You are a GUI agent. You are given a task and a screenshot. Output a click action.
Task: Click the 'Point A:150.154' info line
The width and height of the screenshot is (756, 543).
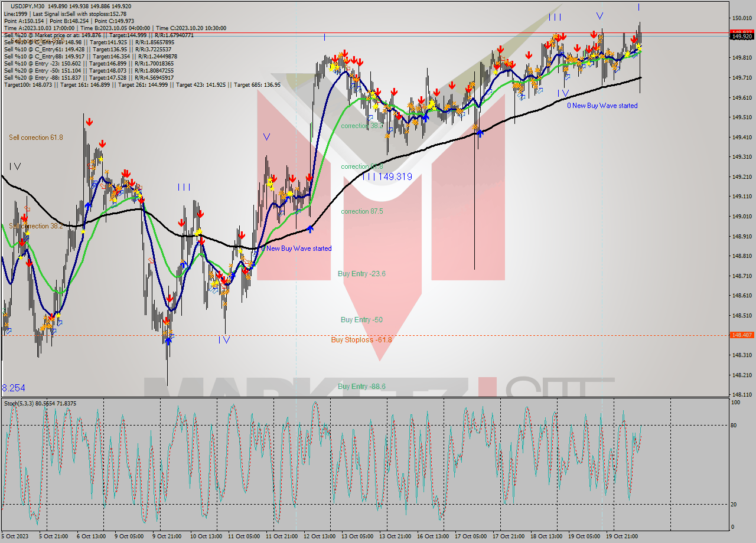click(69, 21)
